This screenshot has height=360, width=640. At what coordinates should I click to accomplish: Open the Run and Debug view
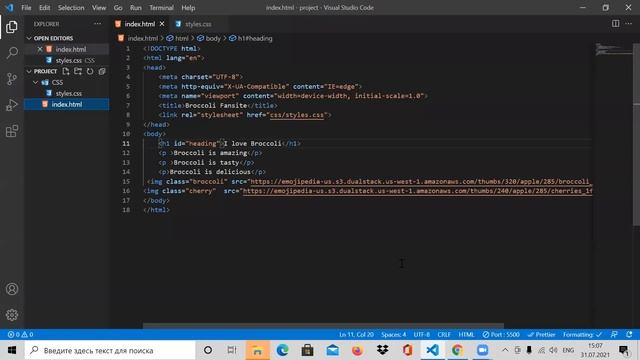point(12,105)
